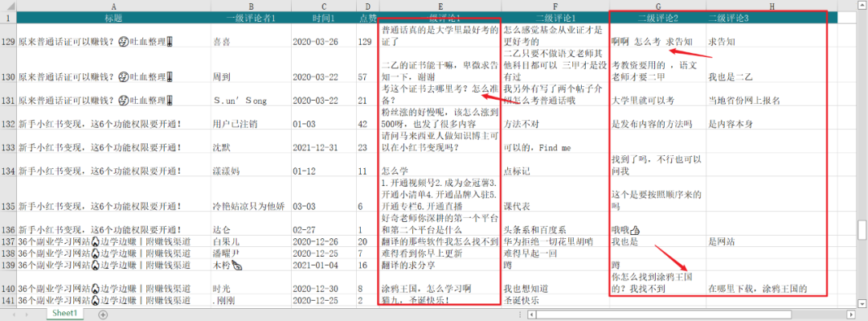The height and width of the screenshot is (321, 868).
Task: Click the 时间1 header cell
Action: [x=323, y=18]
